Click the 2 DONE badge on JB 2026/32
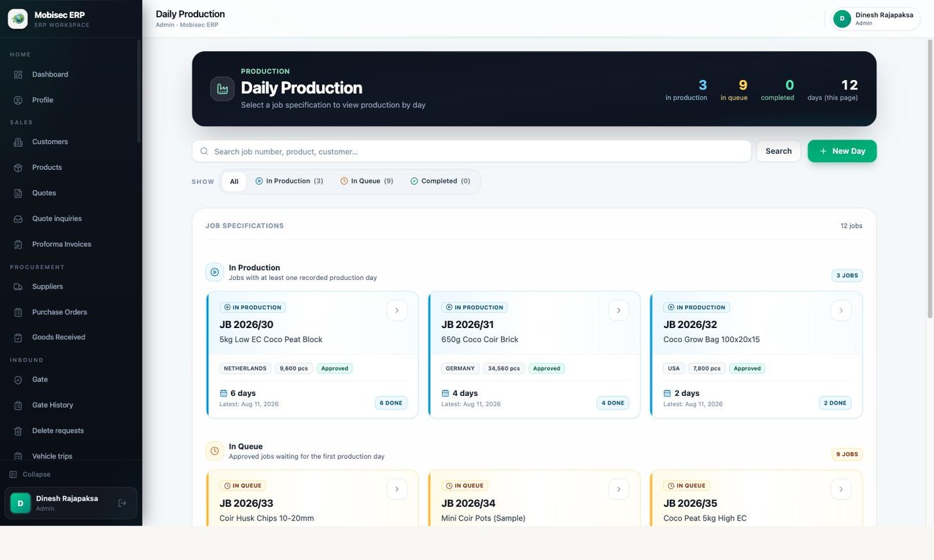Viewport: 934px width, 560px height. tap(835, 403)
